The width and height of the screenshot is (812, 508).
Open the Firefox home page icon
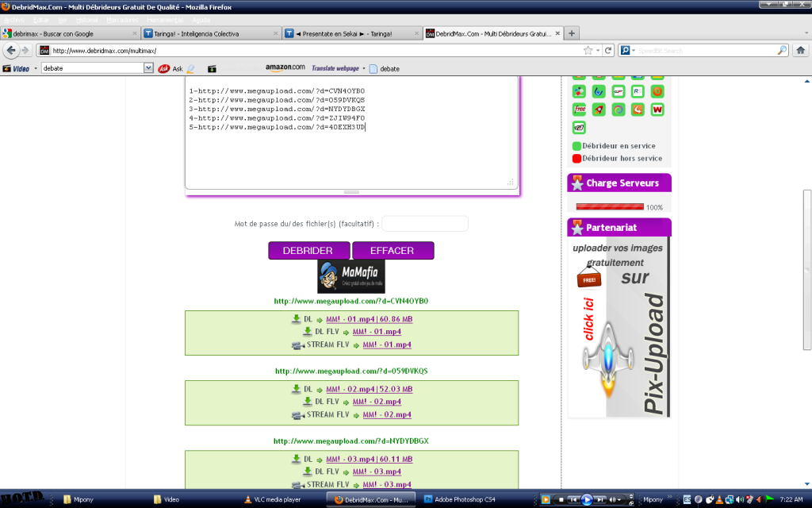coord(801,50)
